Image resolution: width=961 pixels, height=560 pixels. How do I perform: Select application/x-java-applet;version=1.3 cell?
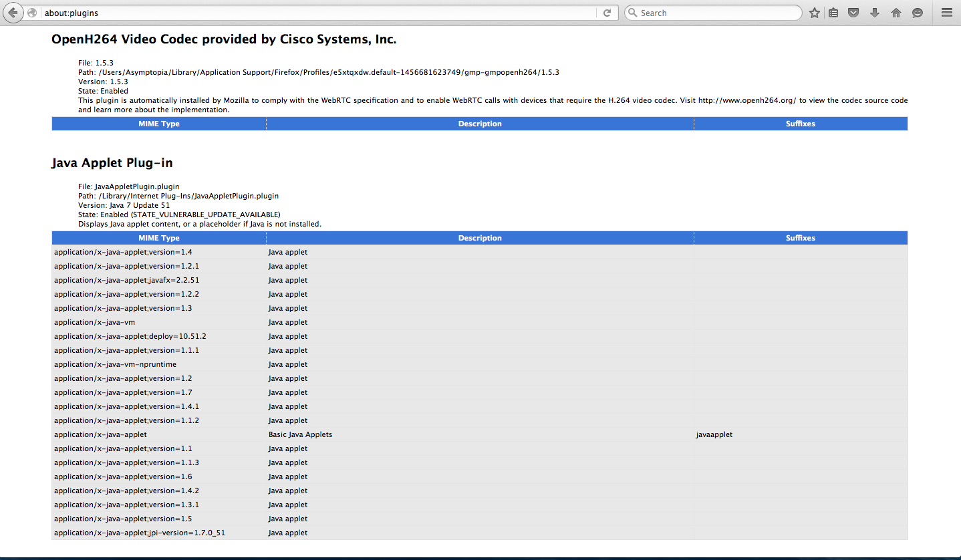click(159, 308)
